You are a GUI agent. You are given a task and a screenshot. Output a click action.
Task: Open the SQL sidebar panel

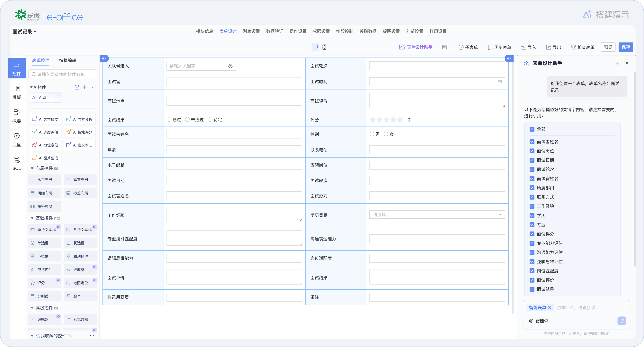[17, 163]
